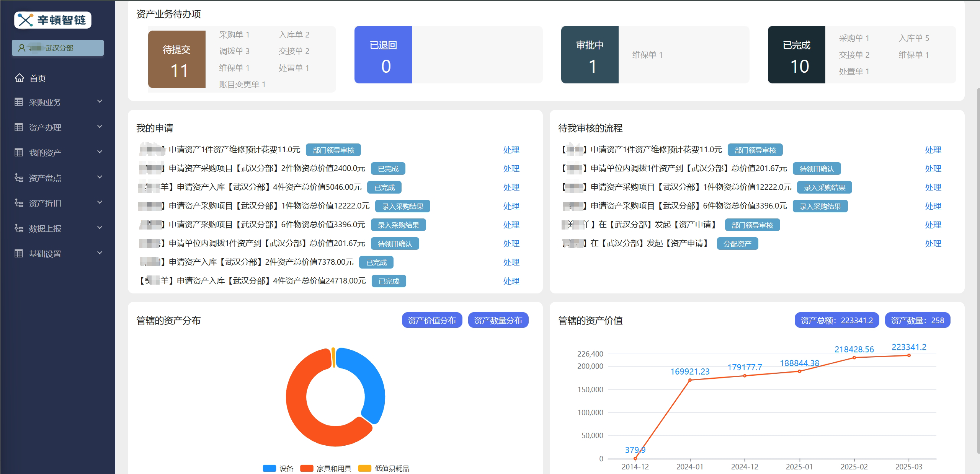Click the tree icon next to 资产折旧
Viewport: 980px width, 474px height.
[19, 203]
